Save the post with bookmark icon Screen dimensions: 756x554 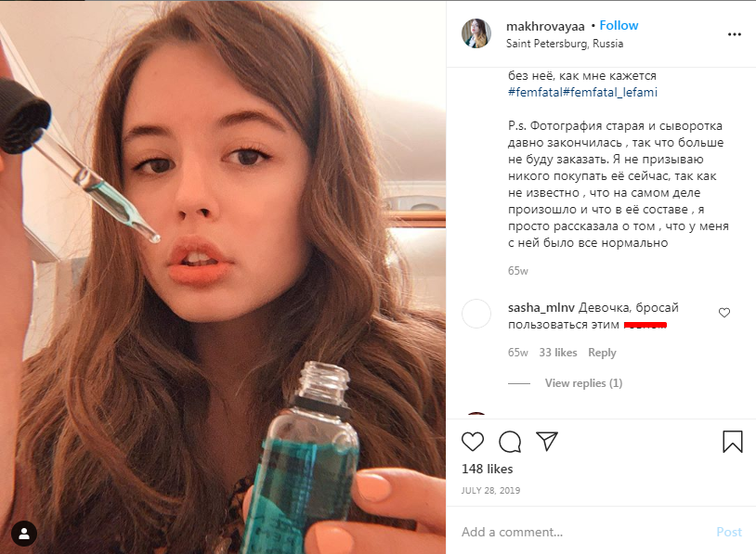pyautogui.click(x=733, y=442)
